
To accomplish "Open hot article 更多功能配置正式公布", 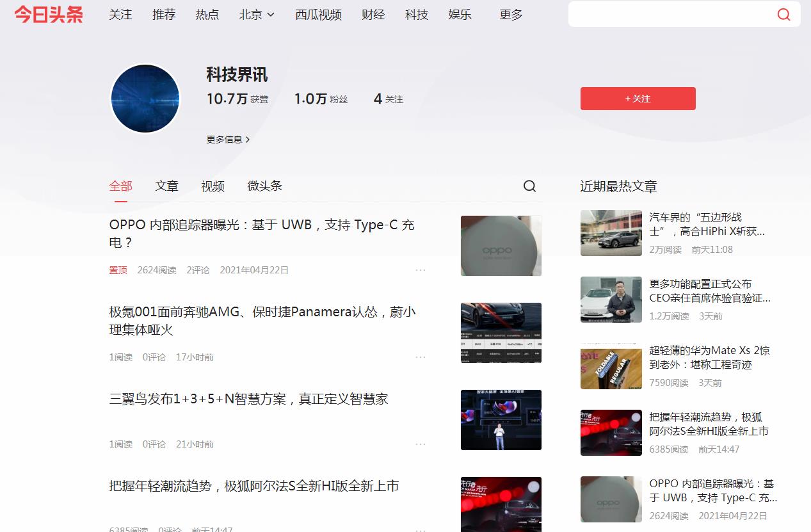I will (x=710, y=291).
